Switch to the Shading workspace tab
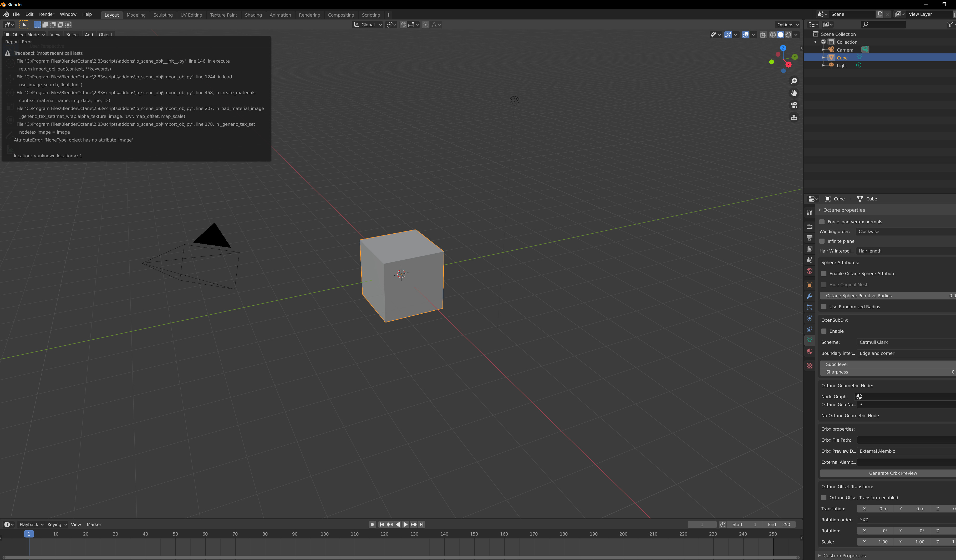The width and height of the screenshot is (956, 560). coord(253,15)
